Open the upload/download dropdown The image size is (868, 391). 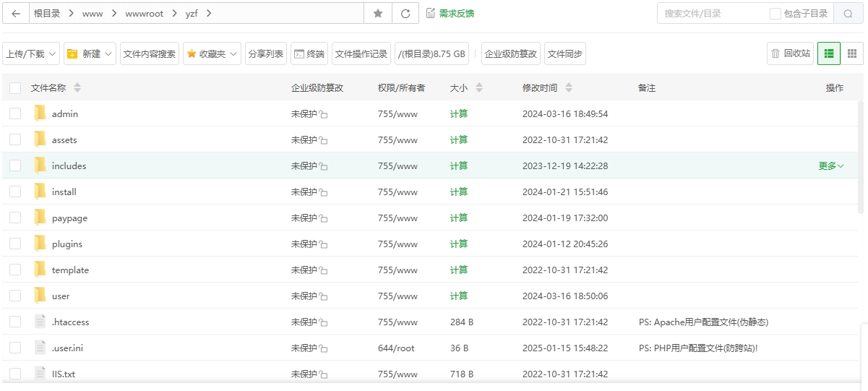pos(31,53)
